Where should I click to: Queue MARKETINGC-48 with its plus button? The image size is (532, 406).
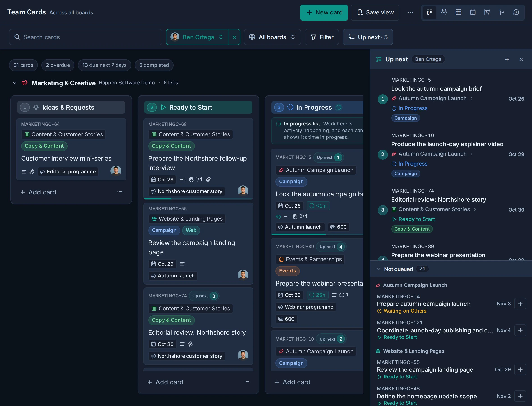coord(520,396)
